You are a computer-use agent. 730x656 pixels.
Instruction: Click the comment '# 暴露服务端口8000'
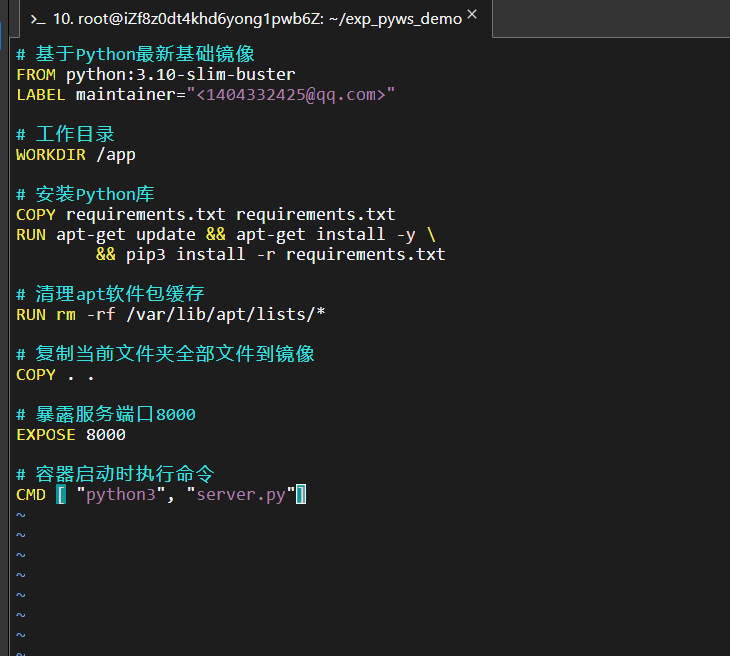click(106, 414)
